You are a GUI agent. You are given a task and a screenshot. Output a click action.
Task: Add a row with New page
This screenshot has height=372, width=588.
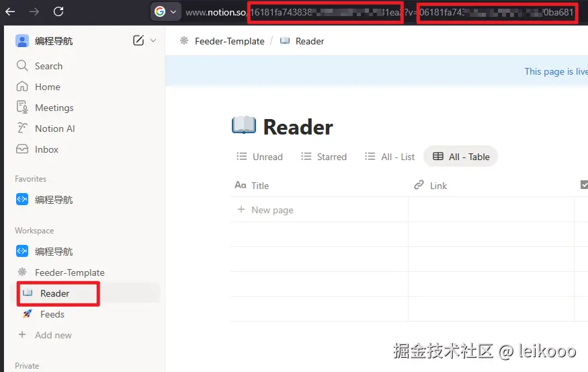coord(272,210)
